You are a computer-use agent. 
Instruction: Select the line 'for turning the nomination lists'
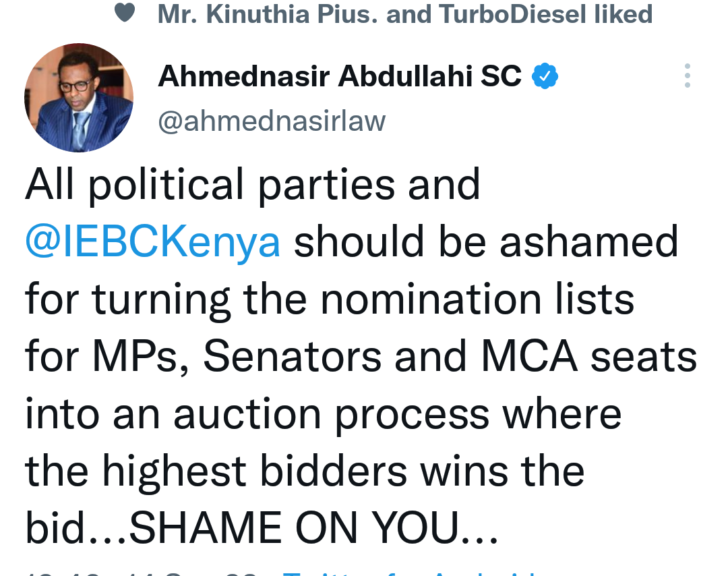tap(330, 299)
